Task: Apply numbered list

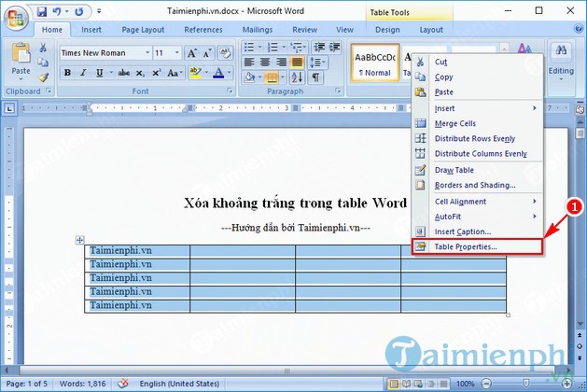Action: click(x=273, y=48)
